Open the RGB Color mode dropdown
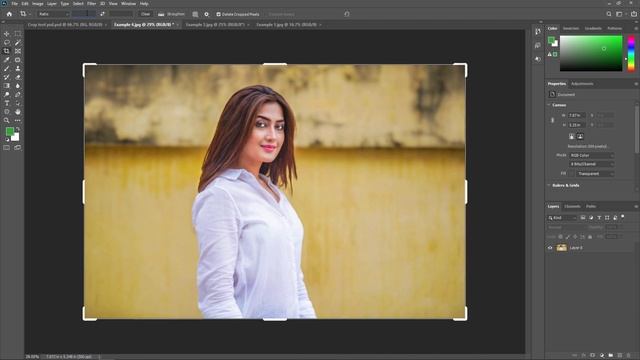Screen dimensions: 640x360 point(591,156)
